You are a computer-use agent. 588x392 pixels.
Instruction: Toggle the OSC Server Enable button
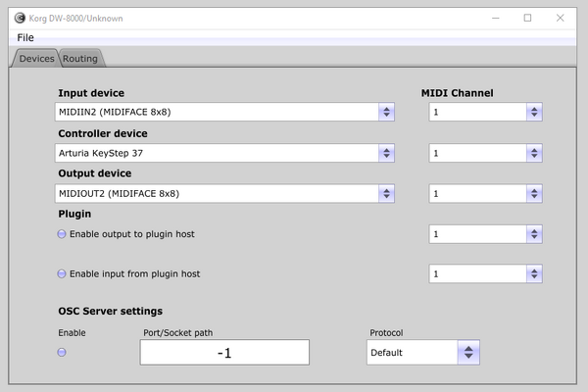pyautogui.click(x=62, y=352)
